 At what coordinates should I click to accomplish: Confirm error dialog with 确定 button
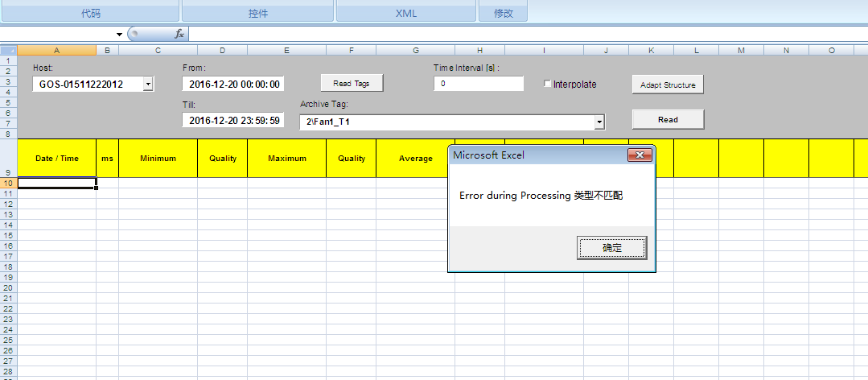pyautogui.click(x=611, y=248)
